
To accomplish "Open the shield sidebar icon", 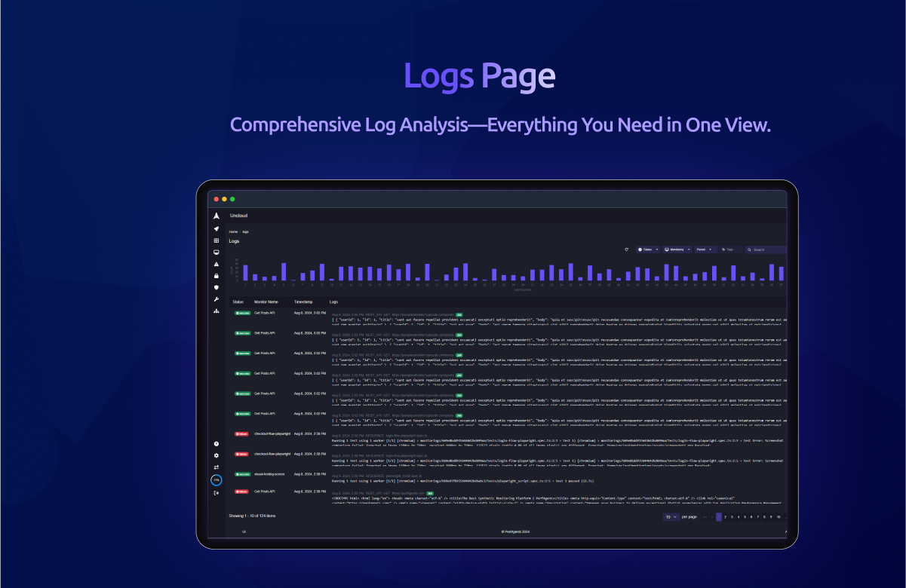I will tap(217, 287).
